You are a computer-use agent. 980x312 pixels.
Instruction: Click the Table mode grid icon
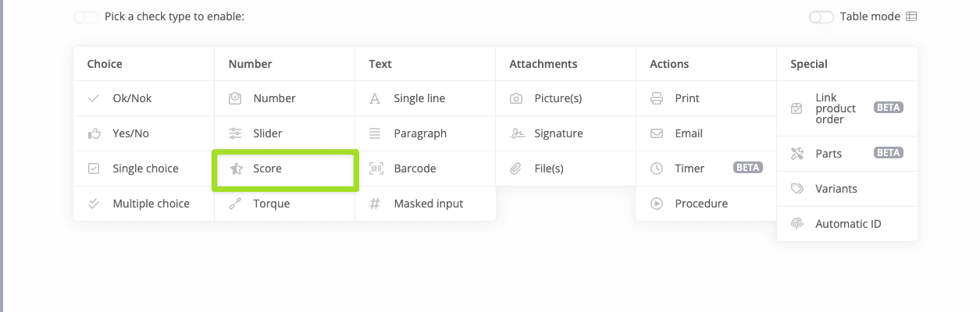[x=911, y=16]
